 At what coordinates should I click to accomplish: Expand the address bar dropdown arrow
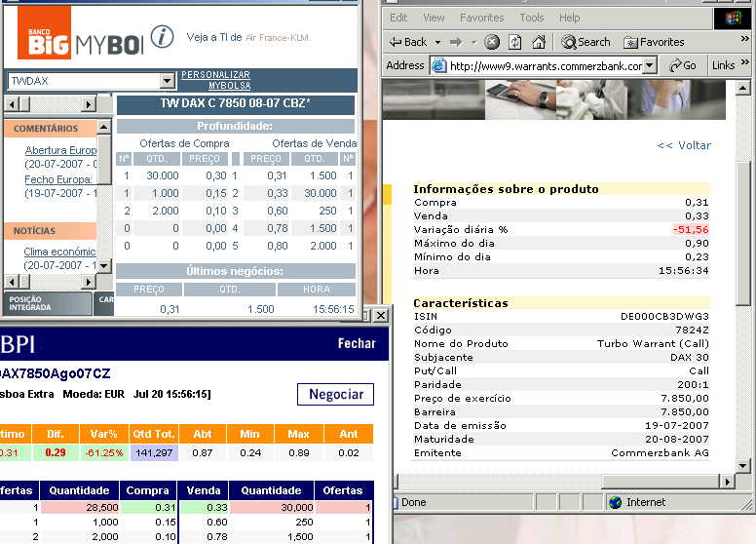click(x=651, y=65)
